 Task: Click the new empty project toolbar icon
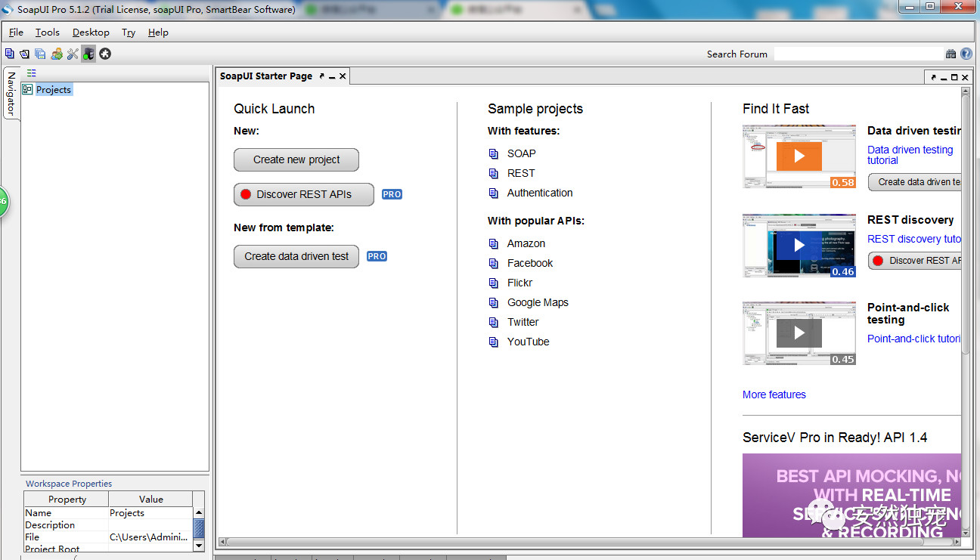point(9,54)
